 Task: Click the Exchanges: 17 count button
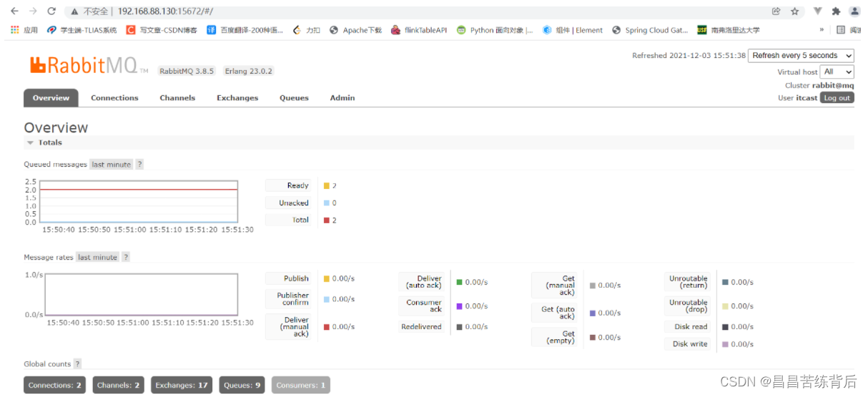pos(182,385)
